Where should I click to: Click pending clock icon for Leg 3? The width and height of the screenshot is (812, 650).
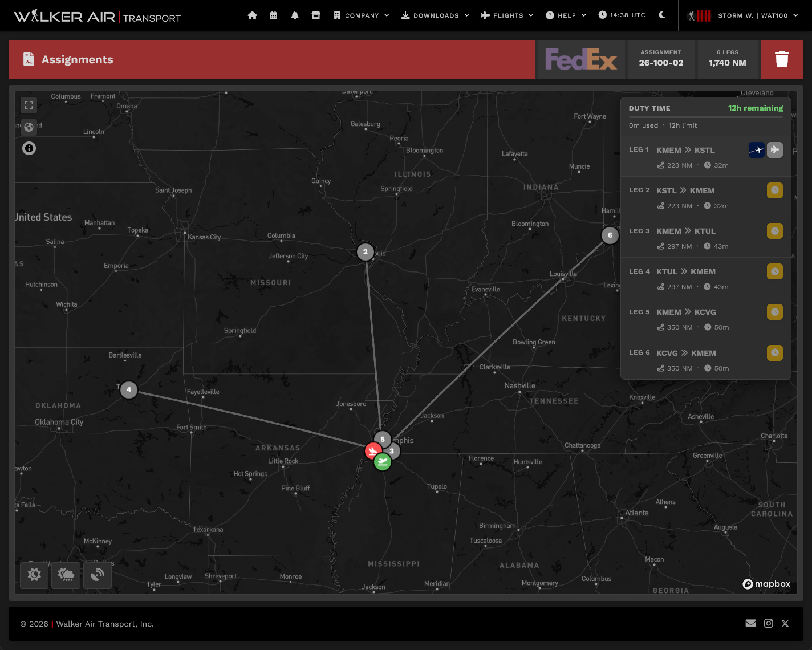775,231
